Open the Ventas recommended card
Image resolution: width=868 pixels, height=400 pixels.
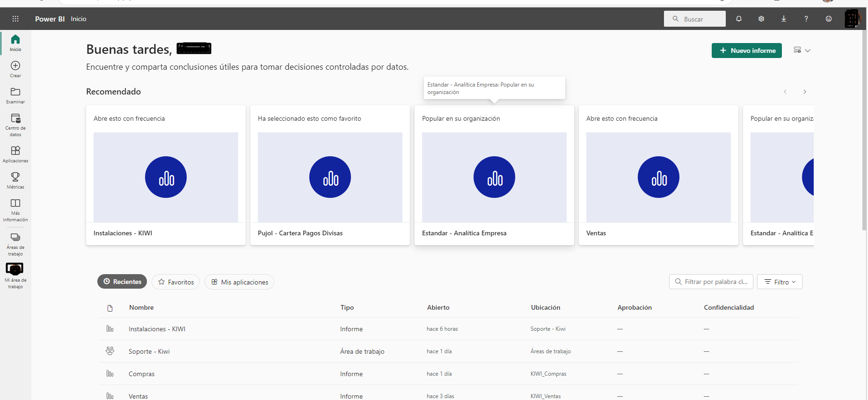[x=658, y=175]
